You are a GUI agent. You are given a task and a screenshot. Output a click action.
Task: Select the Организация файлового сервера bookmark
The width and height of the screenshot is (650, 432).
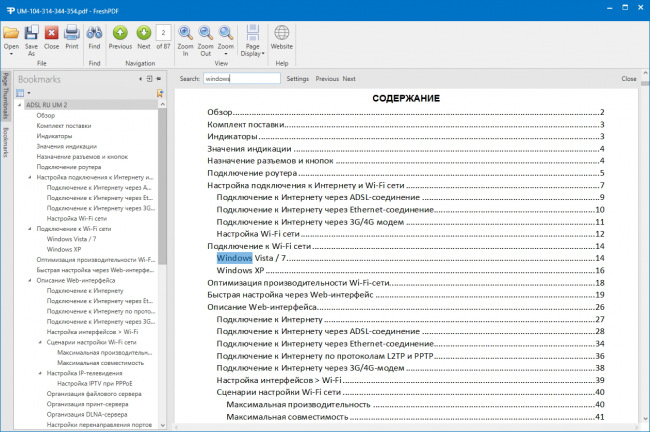pos(94,394)
